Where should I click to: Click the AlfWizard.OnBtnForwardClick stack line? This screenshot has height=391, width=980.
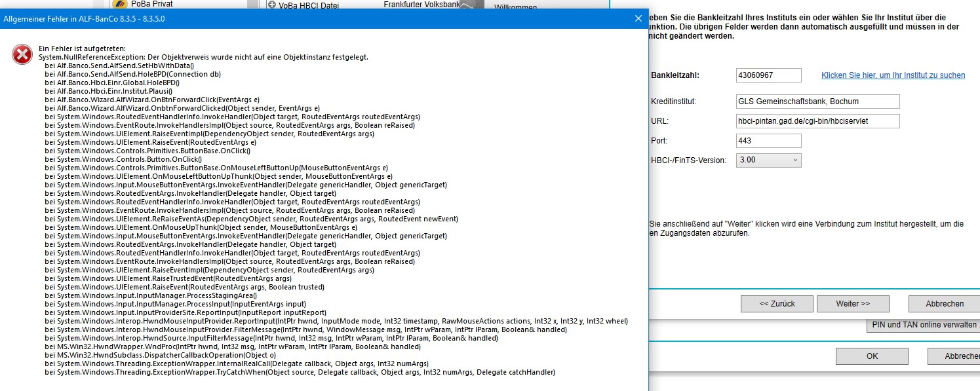pos(153,100)
